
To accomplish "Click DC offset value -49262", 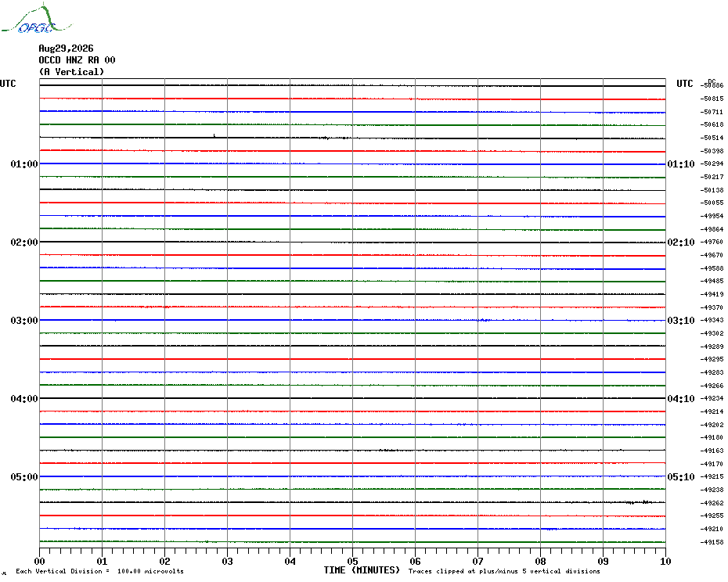I will tap(712, 503).
